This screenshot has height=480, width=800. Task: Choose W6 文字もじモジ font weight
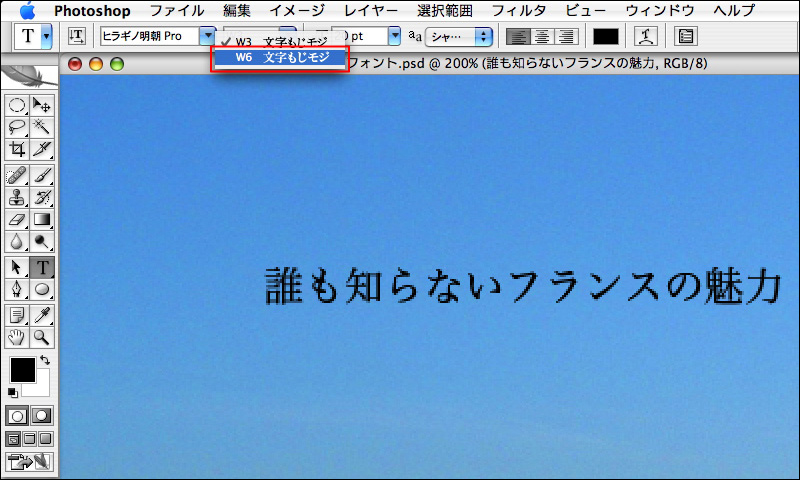282,58
